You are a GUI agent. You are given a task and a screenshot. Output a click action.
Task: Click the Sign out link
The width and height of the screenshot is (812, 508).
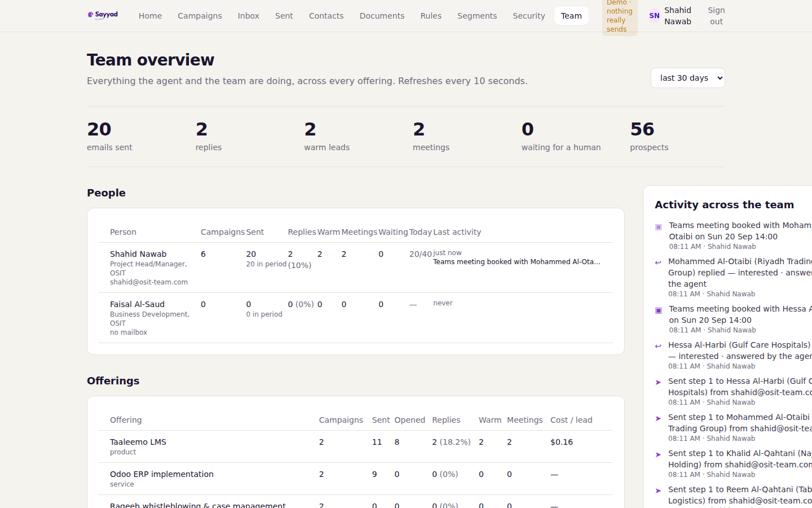(716, 16)
